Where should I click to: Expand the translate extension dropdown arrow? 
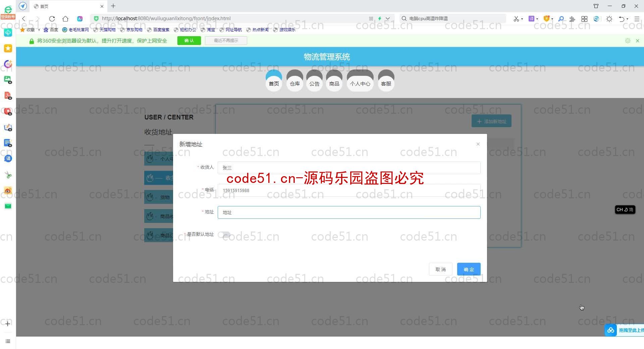pos(537,19)
